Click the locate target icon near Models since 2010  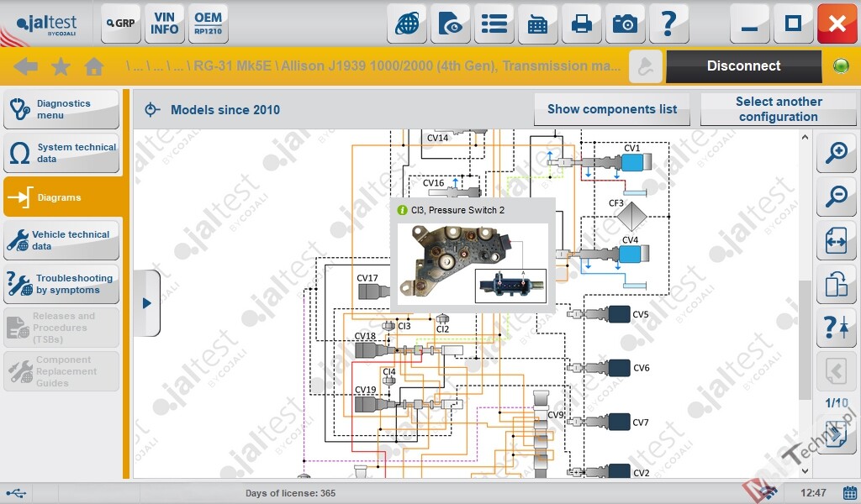coord(152,110)
